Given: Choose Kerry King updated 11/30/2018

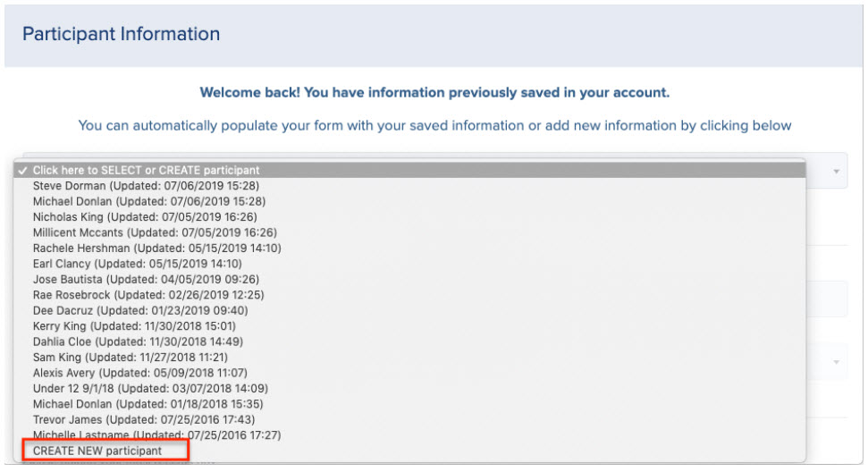Looking at the screenshot, I should coord(409,326).
